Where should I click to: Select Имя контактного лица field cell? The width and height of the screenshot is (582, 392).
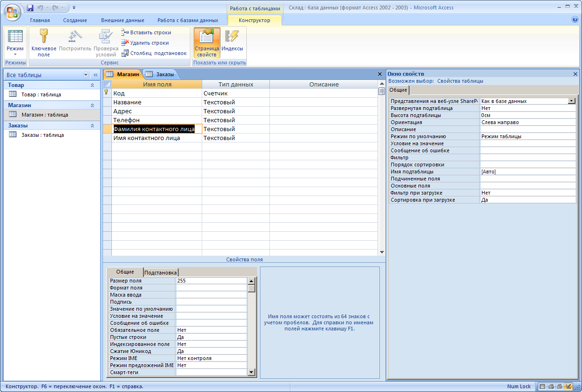(x=157, y=138)
